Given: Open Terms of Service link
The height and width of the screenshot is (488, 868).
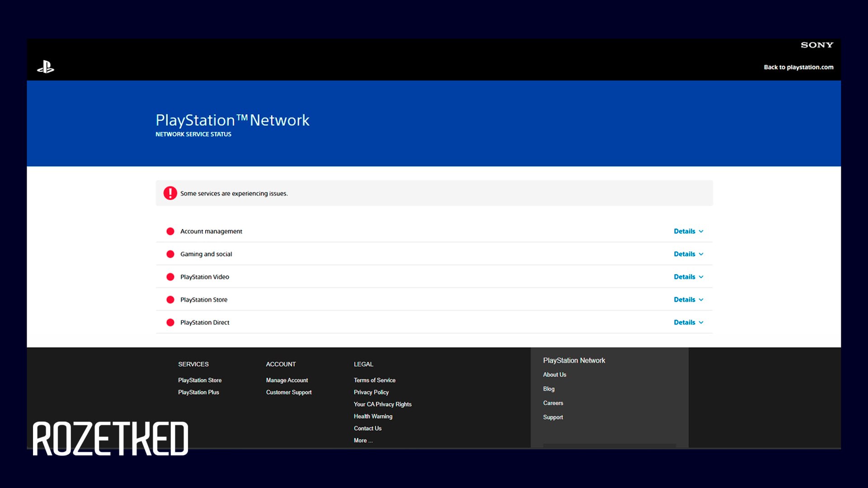Looking at the screenshot, I should click(374, 380).
